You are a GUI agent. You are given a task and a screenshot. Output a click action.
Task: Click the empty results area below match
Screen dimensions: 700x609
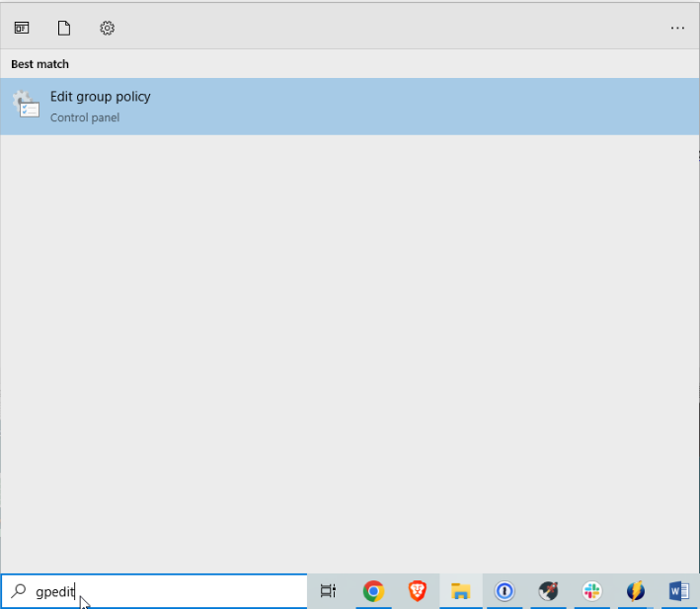click(x=350, y=345)
